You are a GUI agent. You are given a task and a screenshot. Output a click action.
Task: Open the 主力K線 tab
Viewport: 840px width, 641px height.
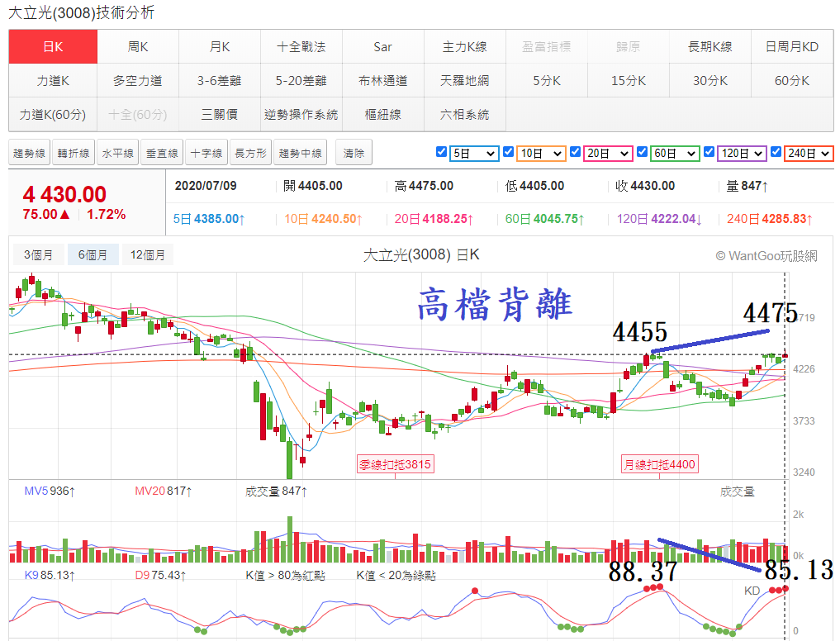464,46
